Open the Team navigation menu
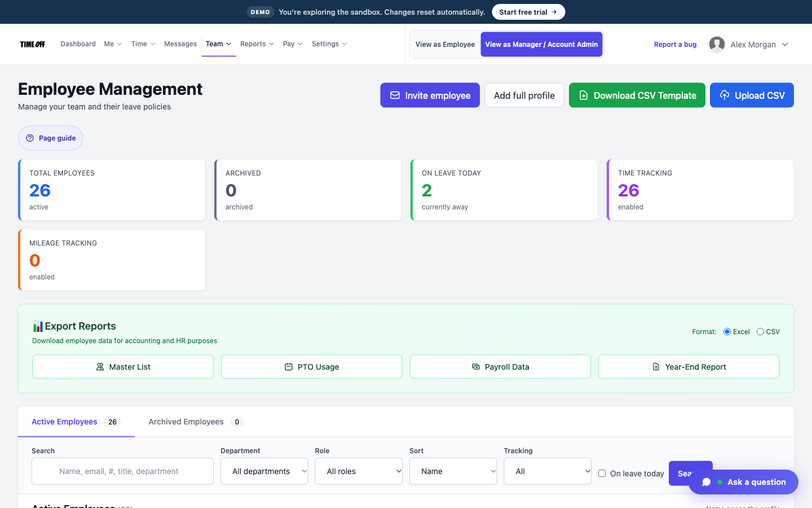Screen dimensions: 812x508 pyautogui.click(x=218, y=44)
